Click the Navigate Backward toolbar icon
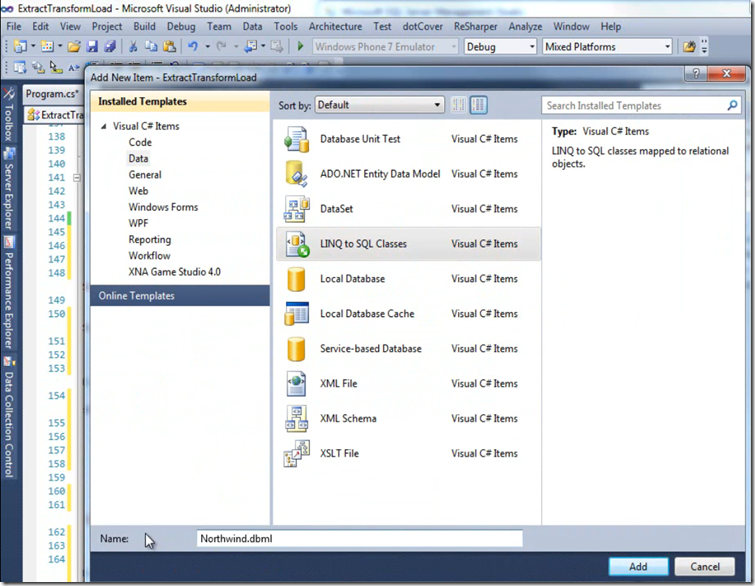The image size is (755, 586). [251, 47]
